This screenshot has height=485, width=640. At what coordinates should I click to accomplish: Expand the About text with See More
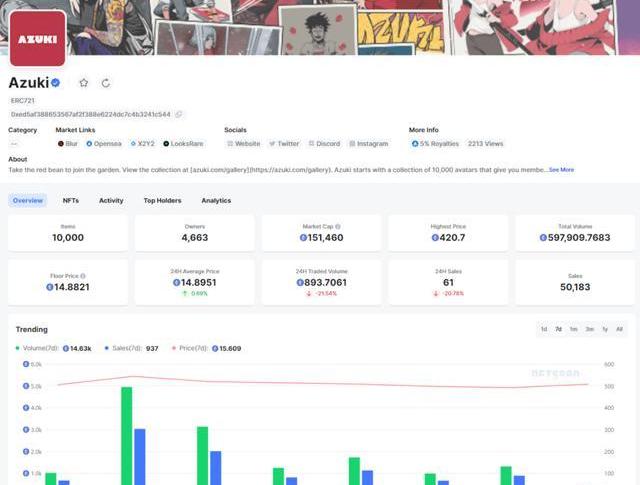[561, 169]
